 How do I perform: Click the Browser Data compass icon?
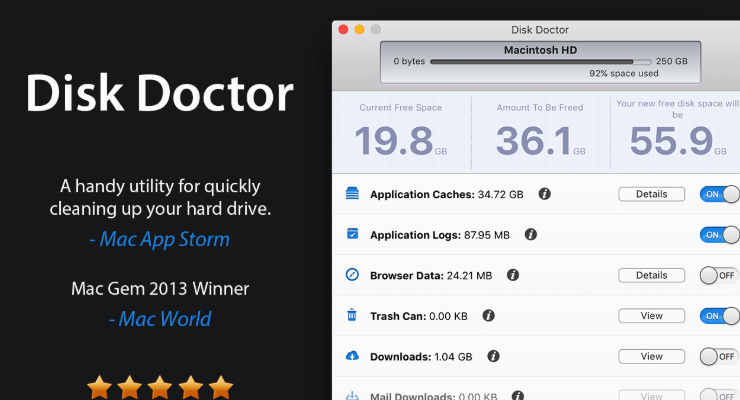tap(352, 275)
